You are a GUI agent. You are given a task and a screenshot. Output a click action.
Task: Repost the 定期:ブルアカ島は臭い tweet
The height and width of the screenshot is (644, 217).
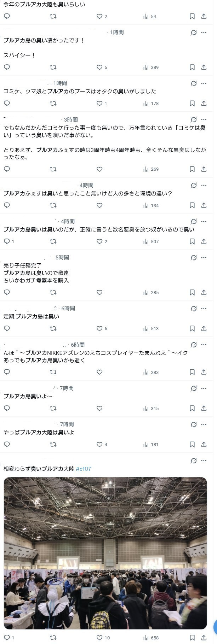coord(53,328)
